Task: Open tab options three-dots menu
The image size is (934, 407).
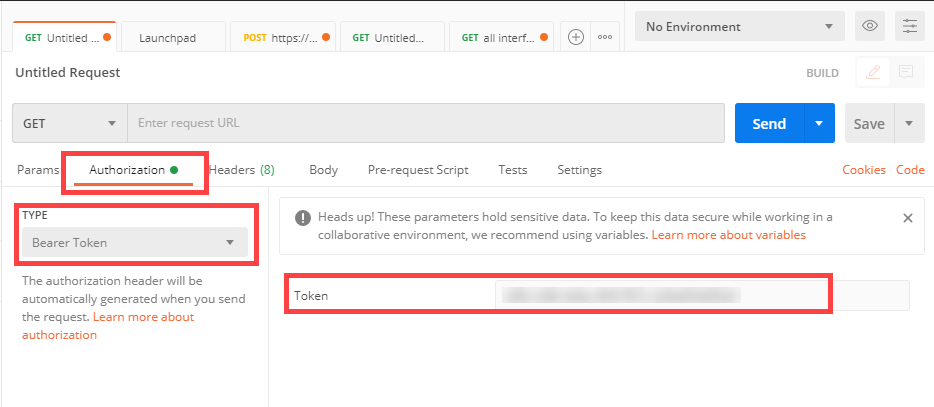Action: pyautogui.click(x=605, y=37)
